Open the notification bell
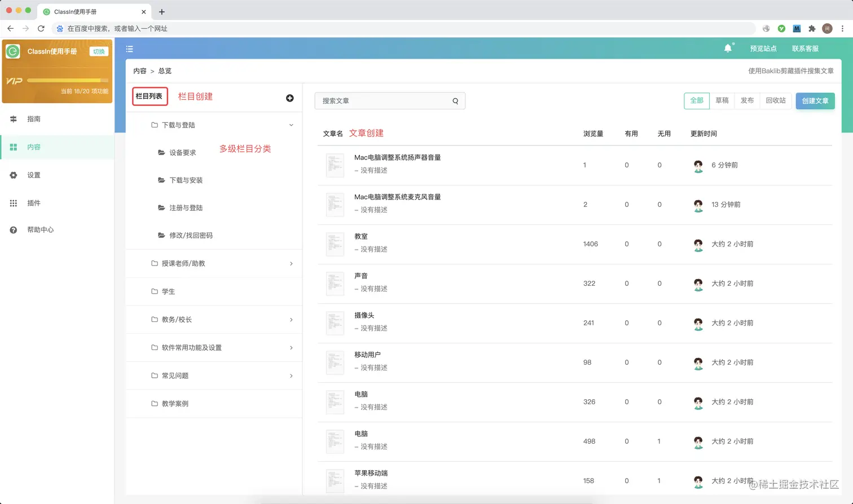This screenshot has width=853, height=504. pyautogui.click(x=728, y=48)
